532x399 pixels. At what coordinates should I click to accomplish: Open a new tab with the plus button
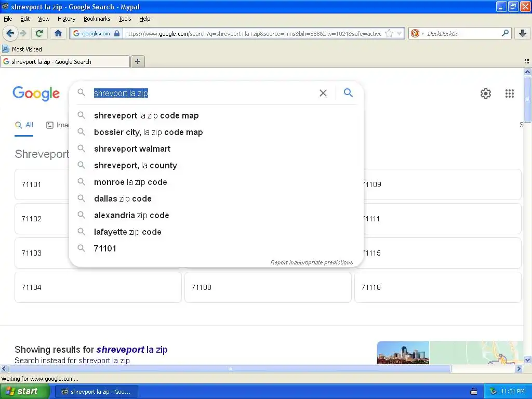click(137, 61)
